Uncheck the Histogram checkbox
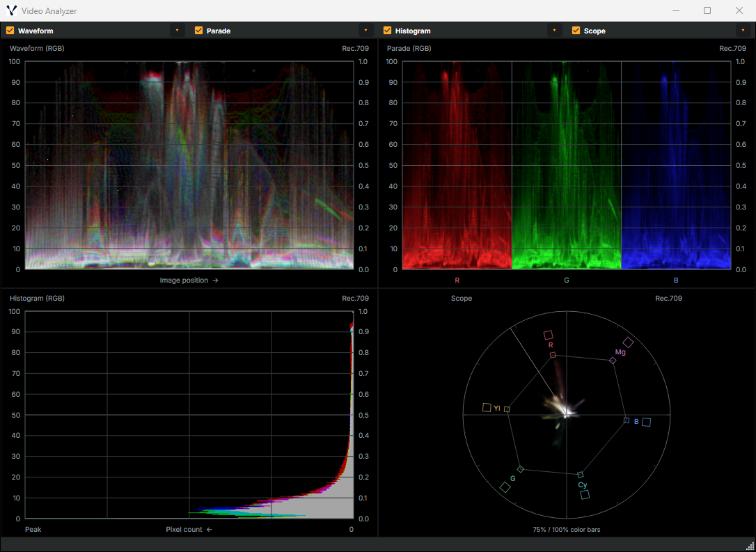The height and width of the screenshot is (552, 756). (x=386, y=31)
